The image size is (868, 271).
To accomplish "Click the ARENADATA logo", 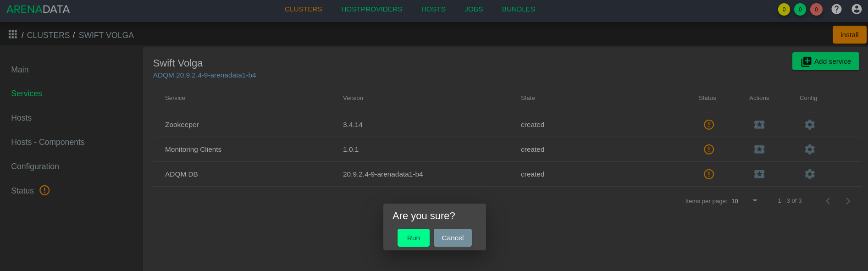I will (38, 9).
